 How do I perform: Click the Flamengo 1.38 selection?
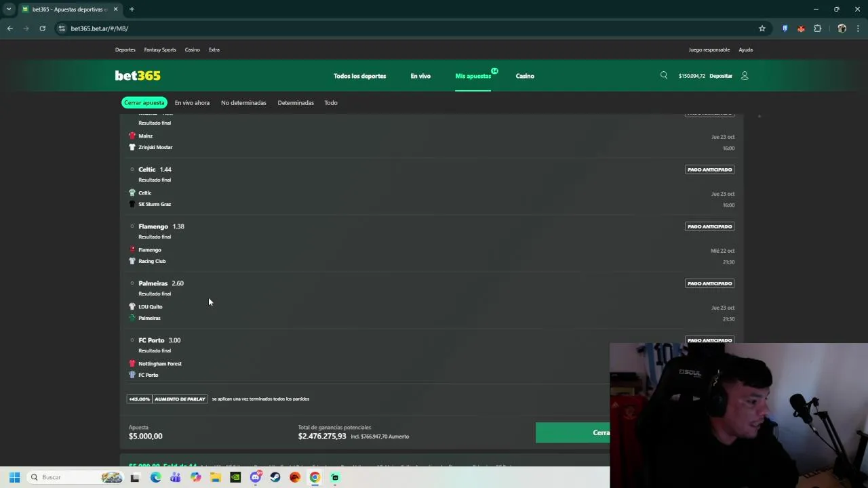click(x=161, y=226)
